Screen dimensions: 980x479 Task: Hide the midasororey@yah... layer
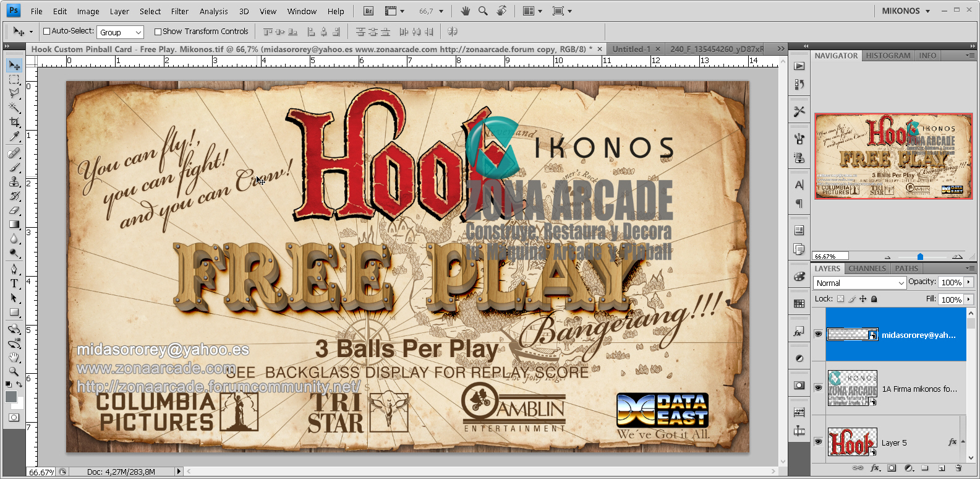coord(818,334)
